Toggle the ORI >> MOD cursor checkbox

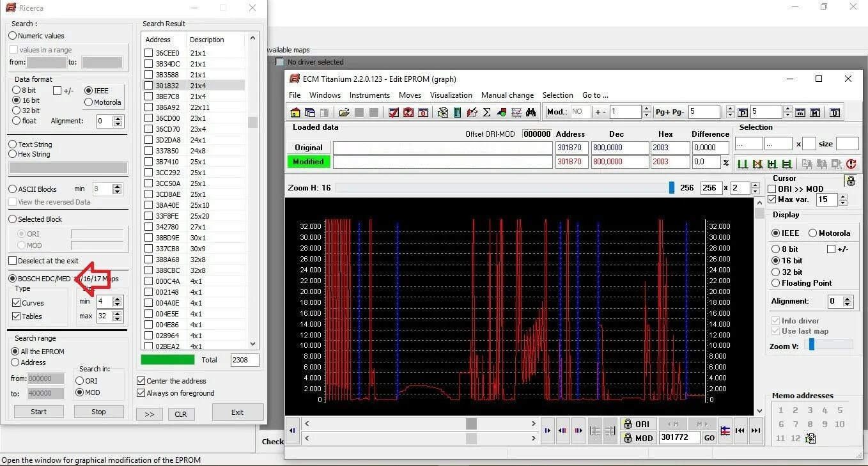(772, 189)
